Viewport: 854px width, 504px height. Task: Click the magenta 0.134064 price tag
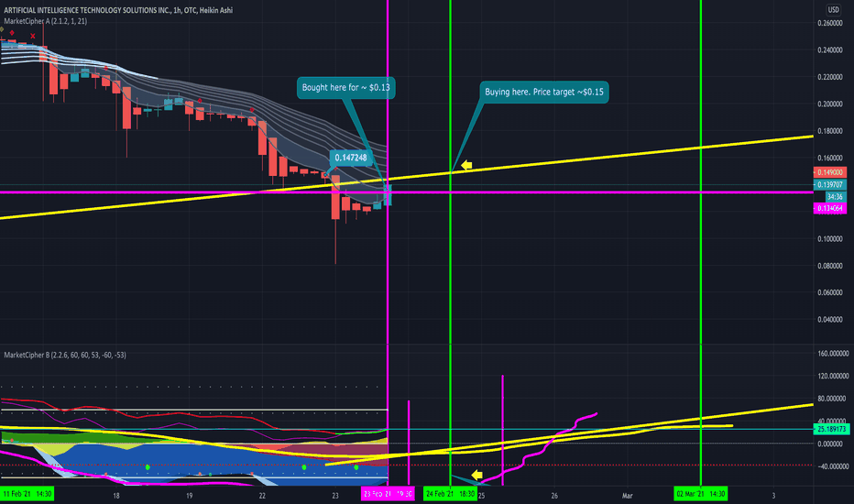829,208
